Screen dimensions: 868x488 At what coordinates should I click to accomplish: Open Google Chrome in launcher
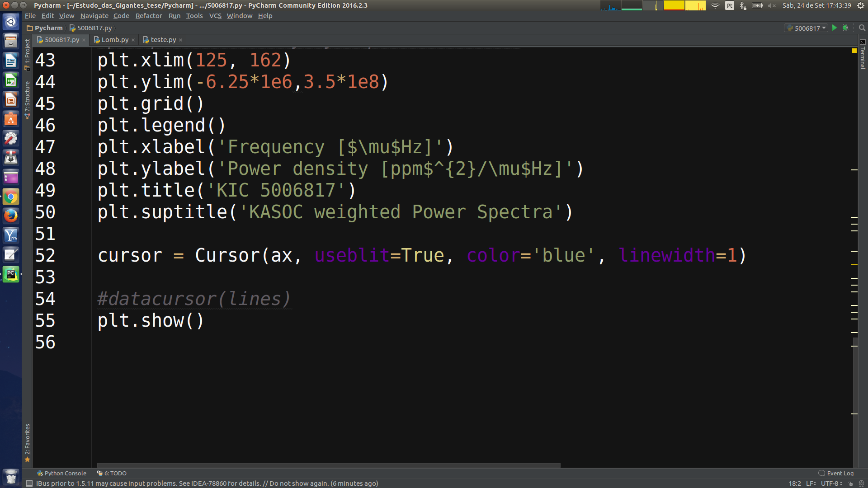click(x=11, y=197)
